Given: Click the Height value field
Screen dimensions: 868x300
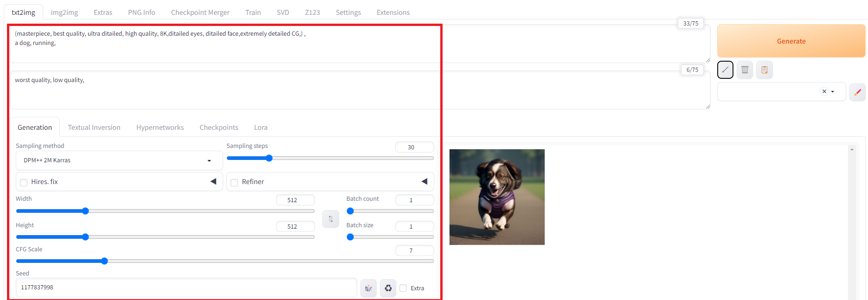Looking at the screenshot, I should (295, 226).
